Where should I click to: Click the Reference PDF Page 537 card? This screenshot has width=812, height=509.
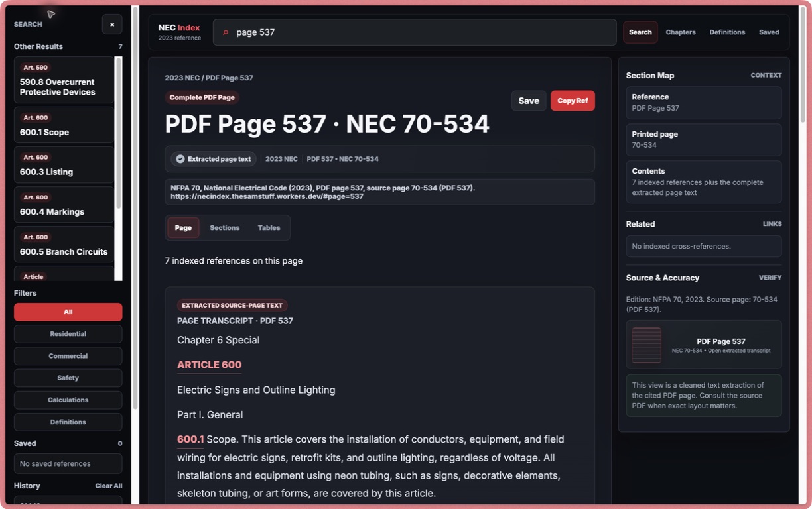704,102
